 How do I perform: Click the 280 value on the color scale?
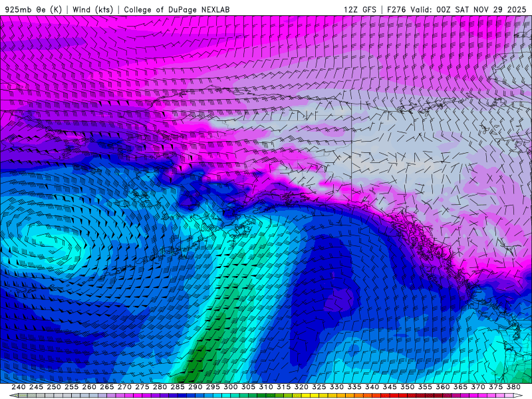pos(160,387)
